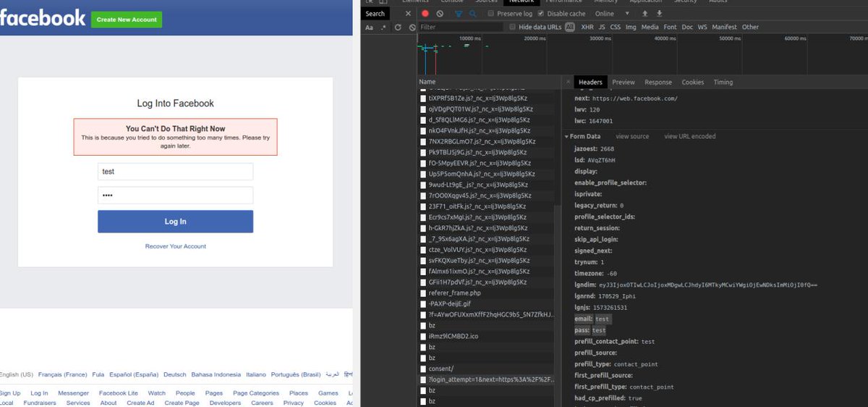The height and width of the screenshot is (407, 868).
Task: Open the Messenger footer link
Action: 74,393
